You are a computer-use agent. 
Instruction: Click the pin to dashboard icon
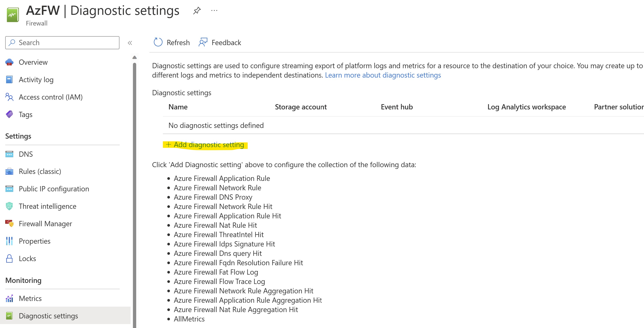[197, 10]
